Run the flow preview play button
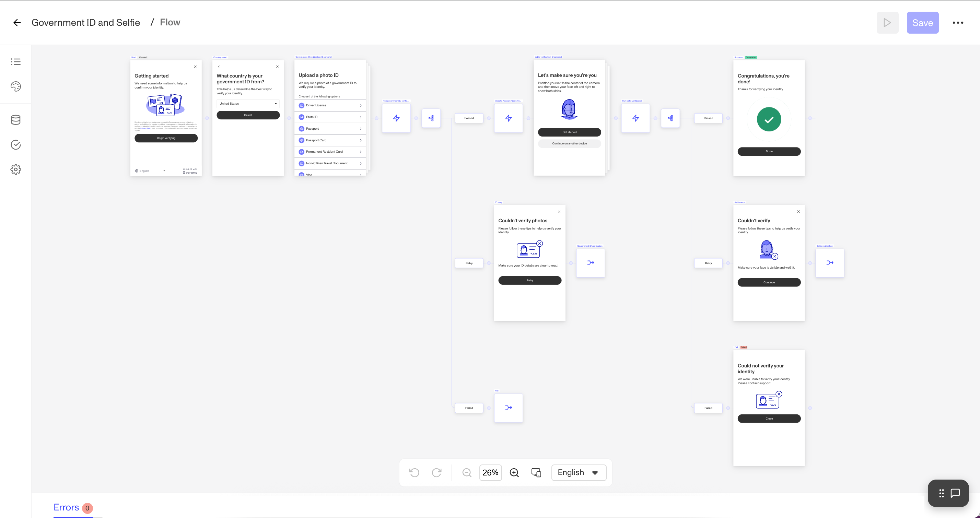The image size is (980, 518). click(x=888, y=23)
